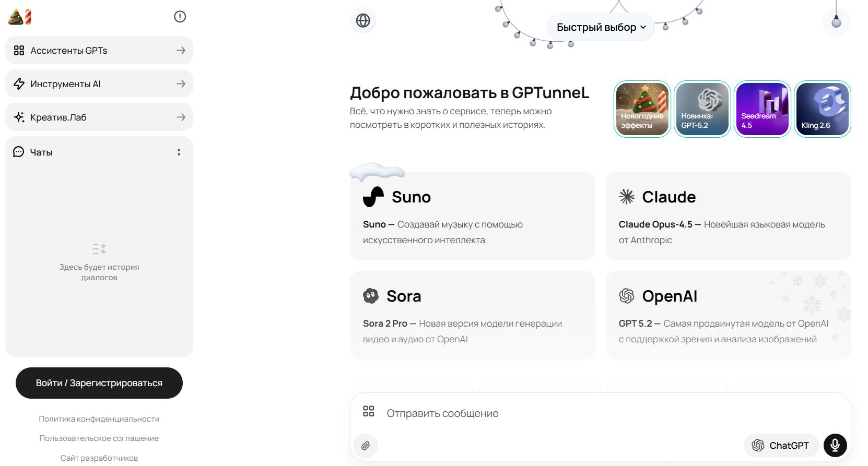The width and height of the screenshot is (868, 466).
Task: Click the ChatGPT logo in the model selector
Action: click(x=758, y=445)
